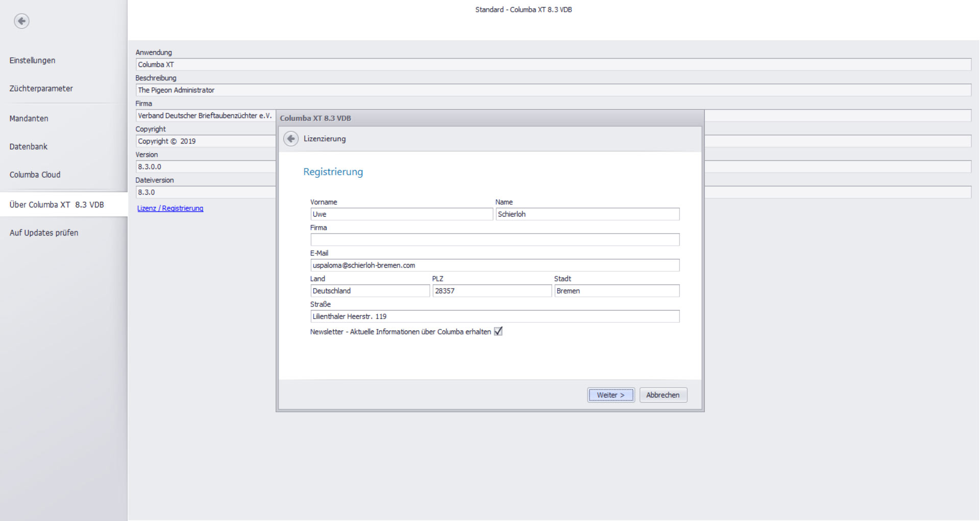Screen dimensions: 980x521
Task: Select Züchterparameter menu item
Action: pos(41,88)
